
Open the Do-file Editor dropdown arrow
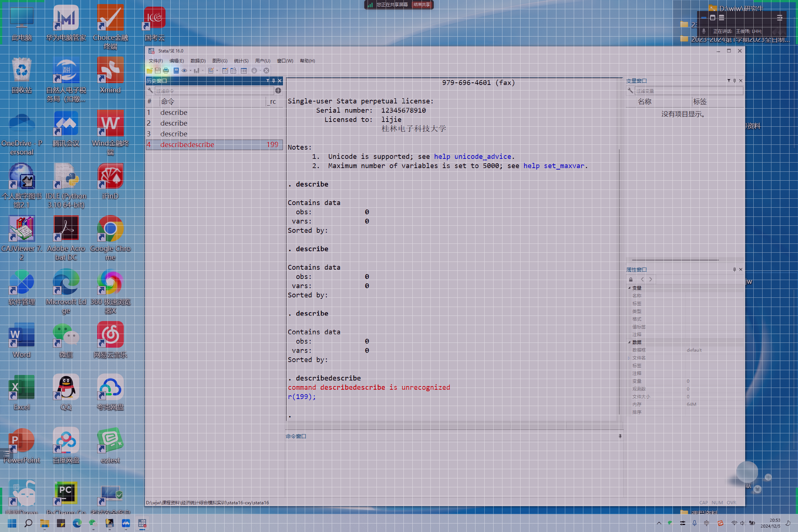tap(217, 71)
